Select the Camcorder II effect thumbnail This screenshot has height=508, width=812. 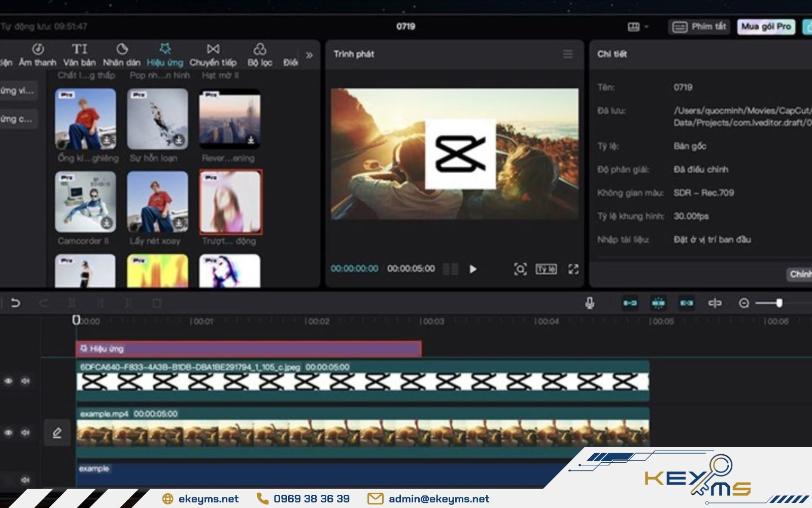[85, 202]
